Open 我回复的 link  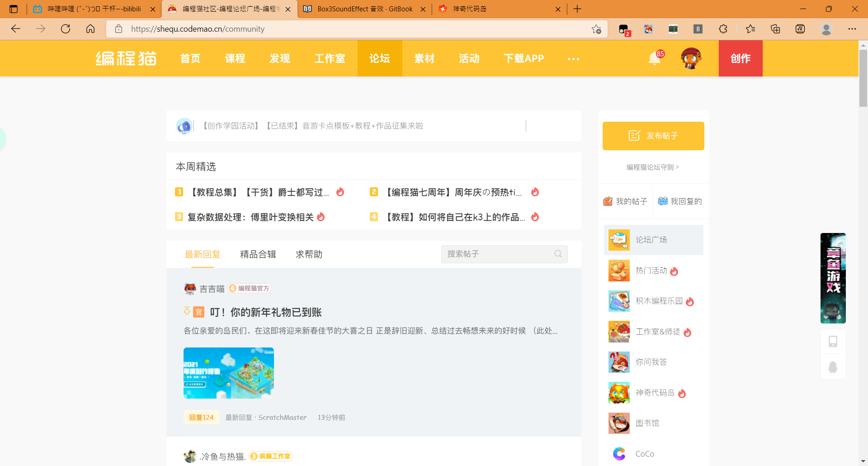point(680,201)
